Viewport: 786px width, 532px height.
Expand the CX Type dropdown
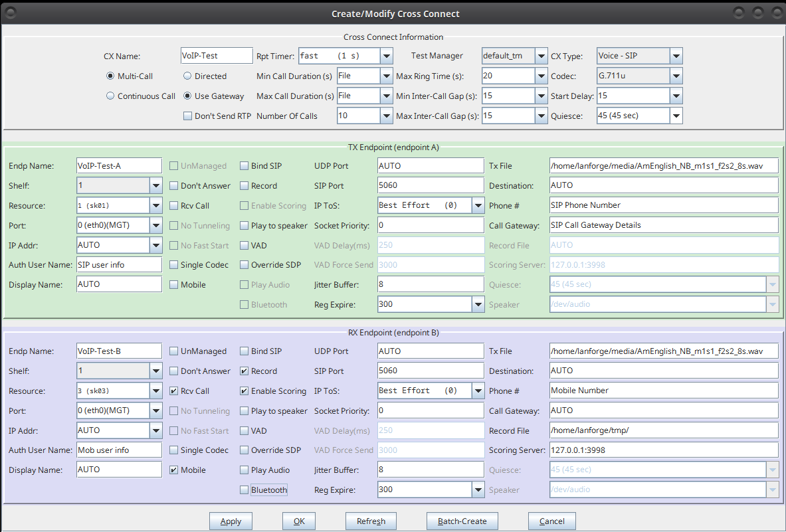(676, 56)
